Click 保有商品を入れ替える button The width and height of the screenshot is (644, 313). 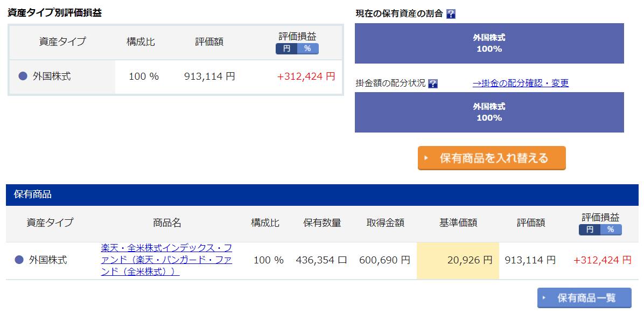pos(492,158)
